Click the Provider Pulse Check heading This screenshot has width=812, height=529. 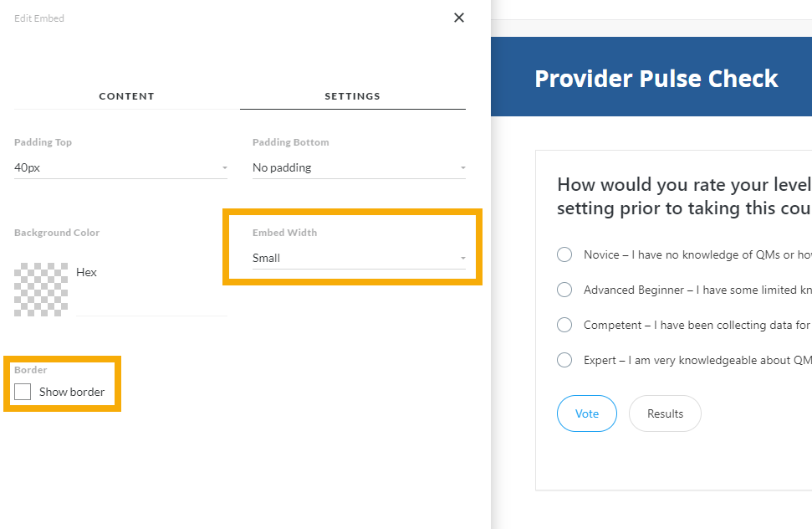coord(656,79)
